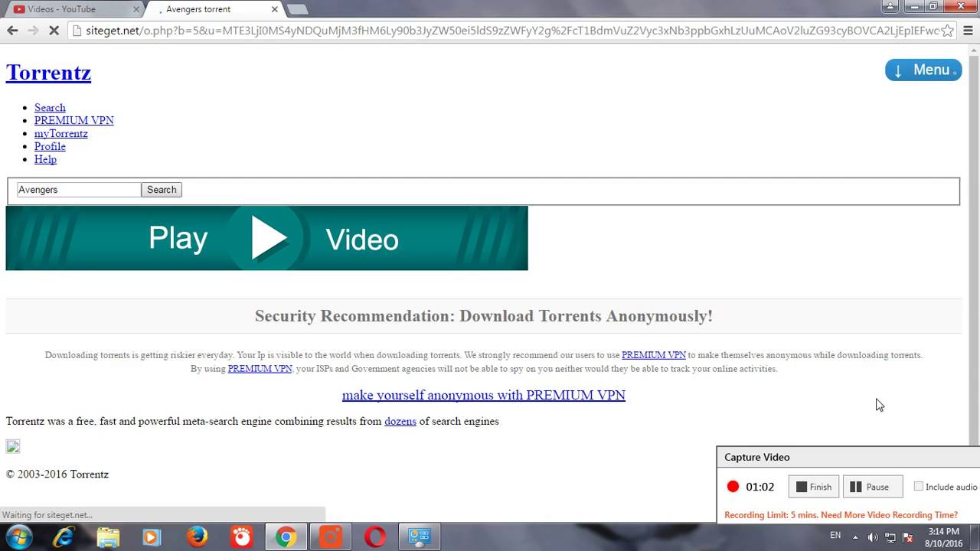Viewport: 980px width, 551px height.
Task: Switch to the Videos - YouTube tab
Action: (x=75, y=9)
